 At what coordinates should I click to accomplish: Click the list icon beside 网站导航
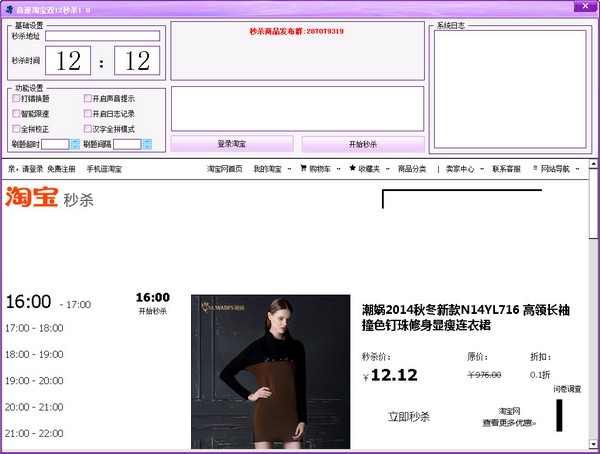535,168
